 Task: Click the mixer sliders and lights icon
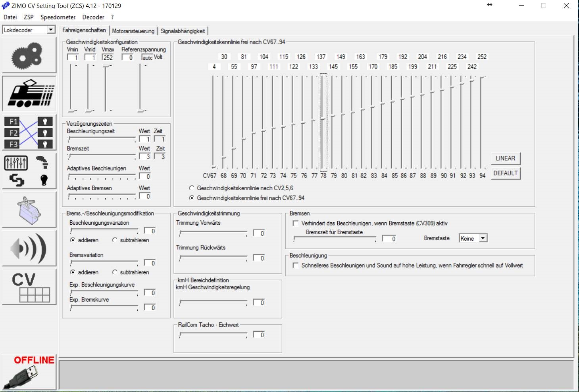point(29,171)
